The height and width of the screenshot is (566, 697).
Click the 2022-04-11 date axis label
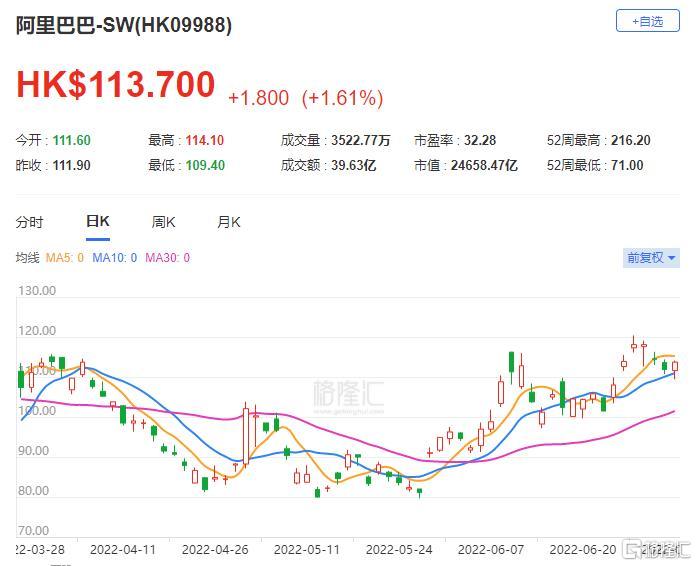(x=123, y=550)
